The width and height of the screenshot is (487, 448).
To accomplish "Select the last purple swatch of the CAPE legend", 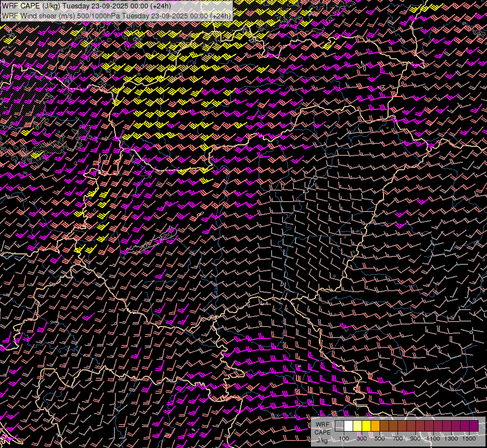I will (474, 426).
